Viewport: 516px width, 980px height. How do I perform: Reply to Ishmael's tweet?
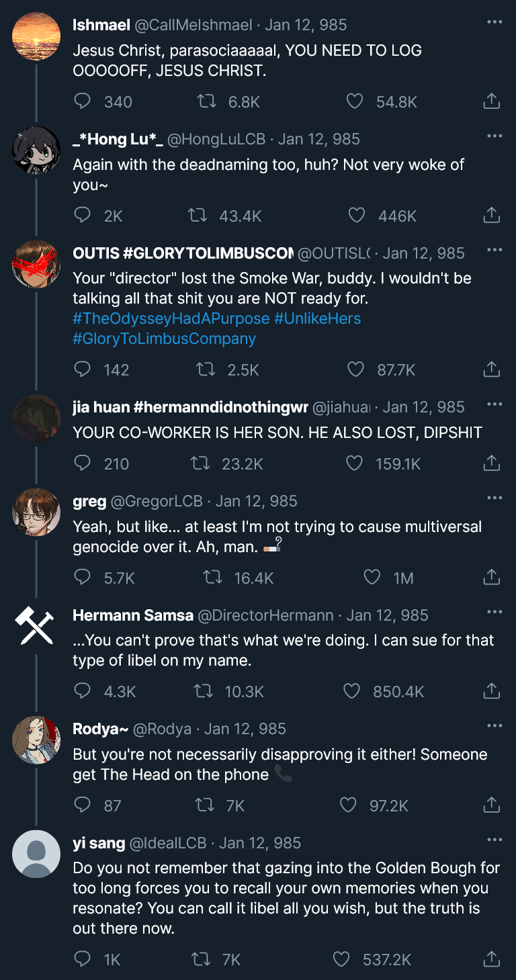(x=82, y=101)
